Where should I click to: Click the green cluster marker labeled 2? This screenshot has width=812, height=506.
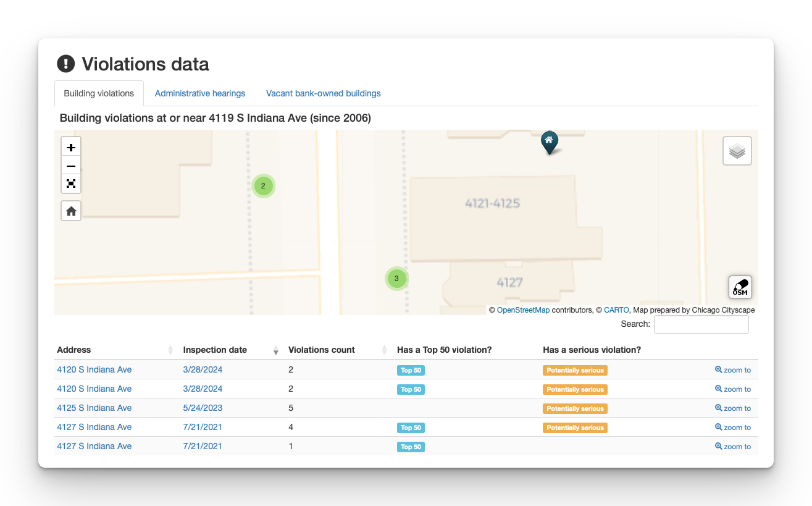click(263, 186)
